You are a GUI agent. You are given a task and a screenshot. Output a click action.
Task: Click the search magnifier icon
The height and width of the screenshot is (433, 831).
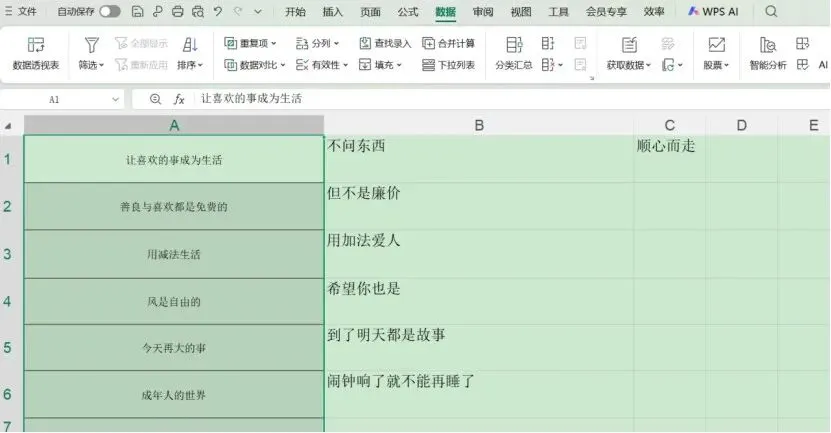(x=772, y=11)
